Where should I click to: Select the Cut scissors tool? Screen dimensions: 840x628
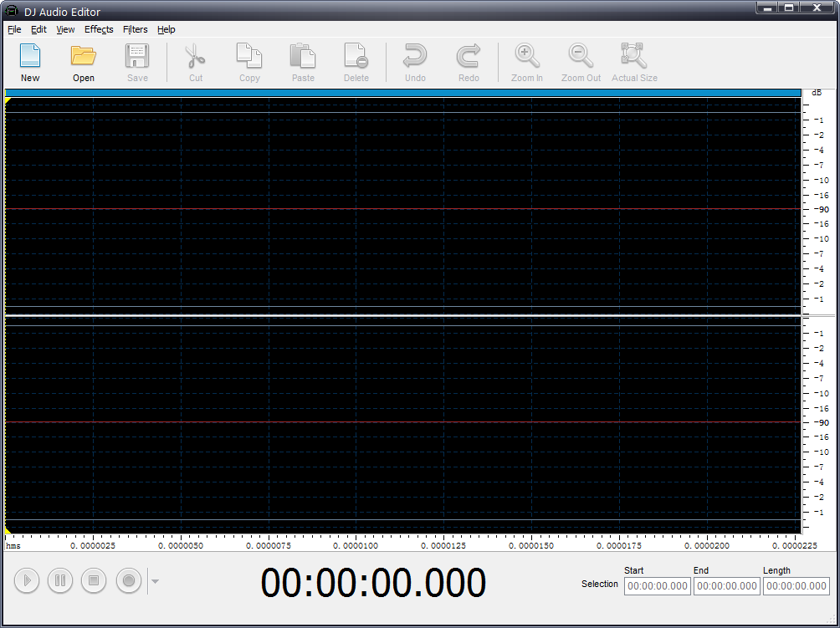click(x=195, y=63)
